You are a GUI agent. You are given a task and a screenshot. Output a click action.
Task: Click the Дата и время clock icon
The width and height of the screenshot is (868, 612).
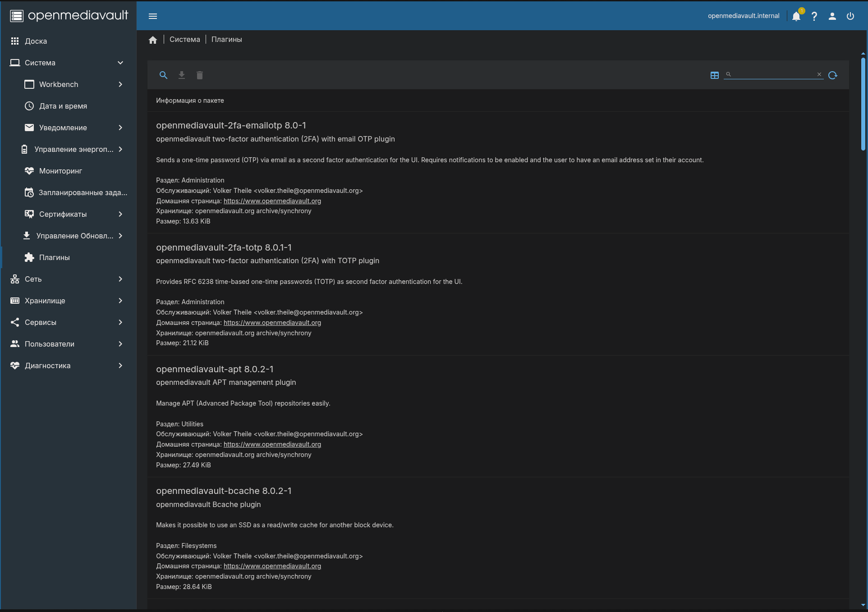[29, 106]
